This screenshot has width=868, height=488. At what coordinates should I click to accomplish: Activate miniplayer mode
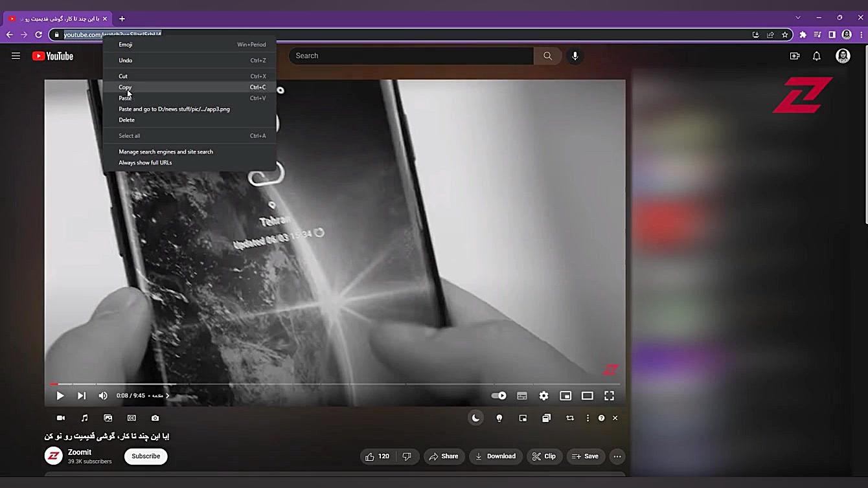[x=565, y=395]
